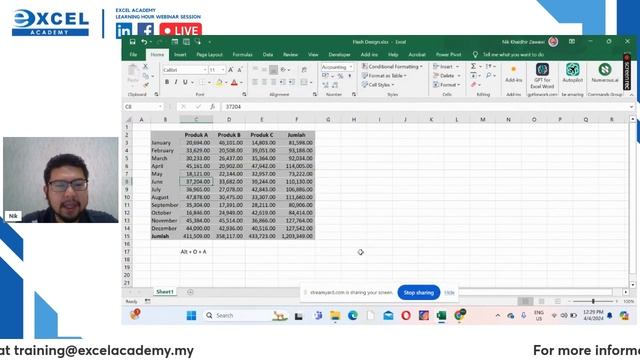Image resolution: width=640 pixels, height=360 pixels.
Task: Click the Orientation icon
Action: click(283, 70)
